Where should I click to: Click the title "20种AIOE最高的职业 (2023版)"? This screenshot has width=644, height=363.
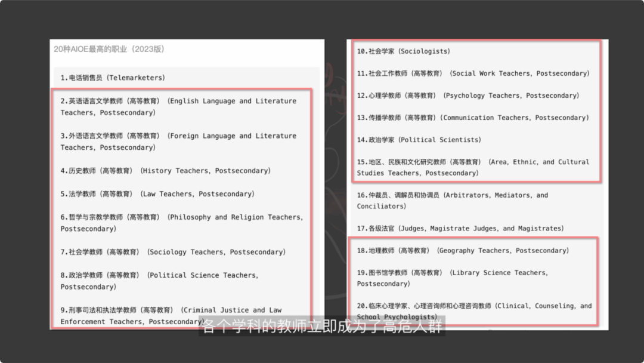(109, 49)
